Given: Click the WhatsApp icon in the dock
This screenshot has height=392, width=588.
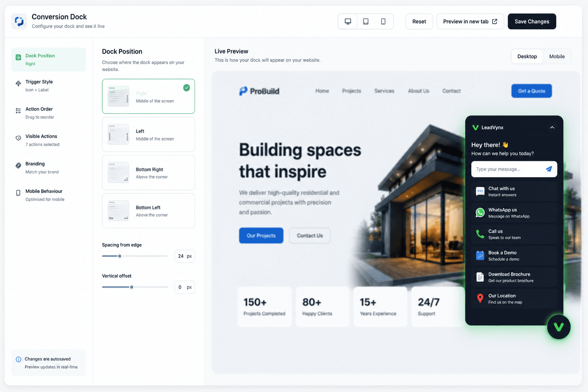Looking at the screenshot, I should (x=480, y=212).
